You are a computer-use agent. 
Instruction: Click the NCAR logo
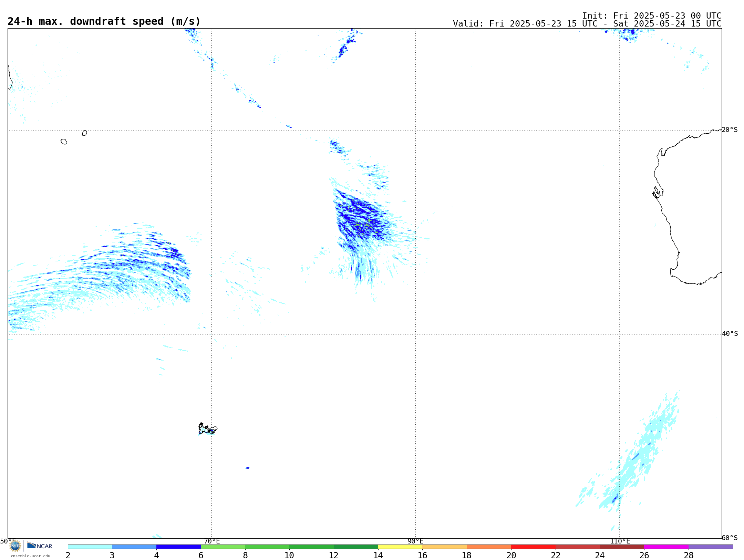(40, 546)
